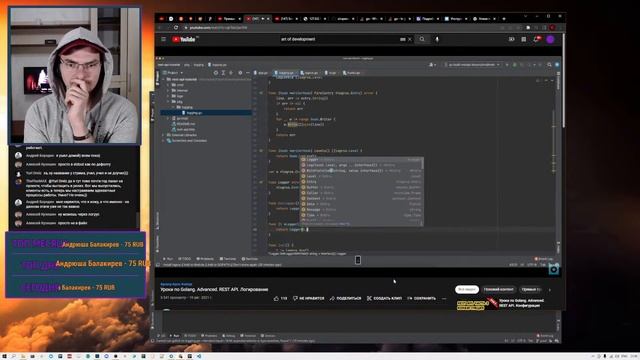Clear the YouTube search field with X
The image size is (640, 360).
pos(409,39)
